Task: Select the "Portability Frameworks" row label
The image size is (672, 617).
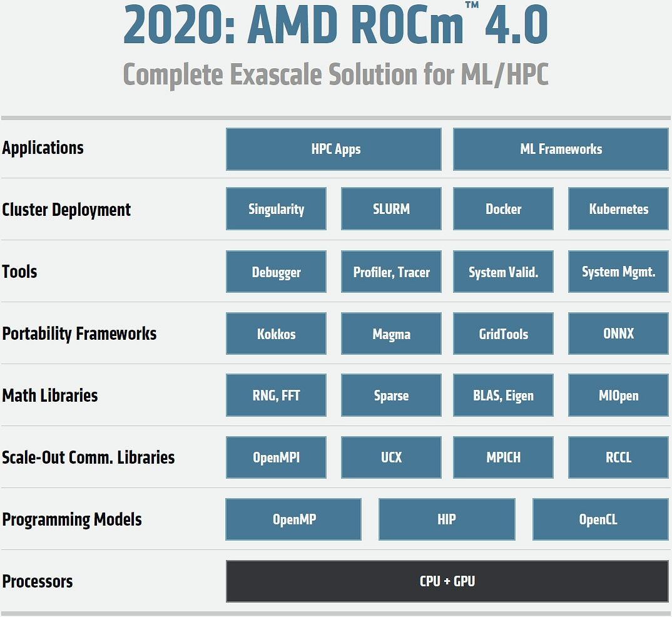Action: (x=79, y=334)
